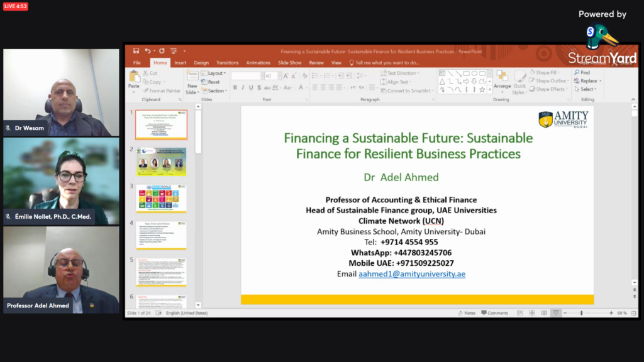Image resolution: width=644 pixels, height=362 pixels.
Task: Switch to Normal view in status bar
Action: point(520,313)
